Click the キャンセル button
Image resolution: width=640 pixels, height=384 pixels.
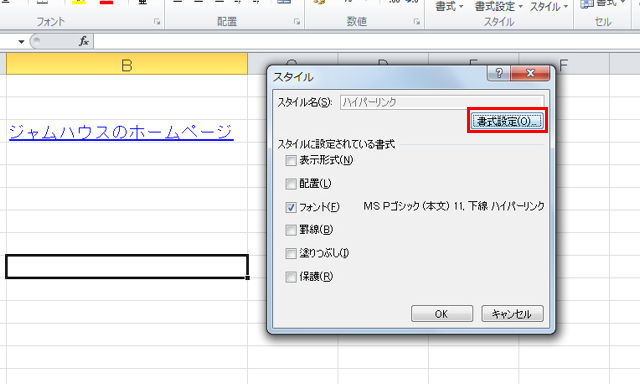512,314
